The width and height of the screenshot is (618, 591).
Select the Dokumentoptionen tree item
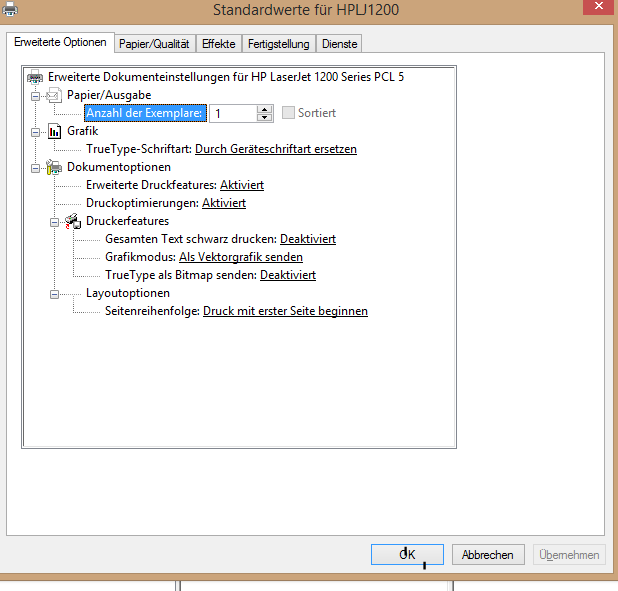click(119, 167)
